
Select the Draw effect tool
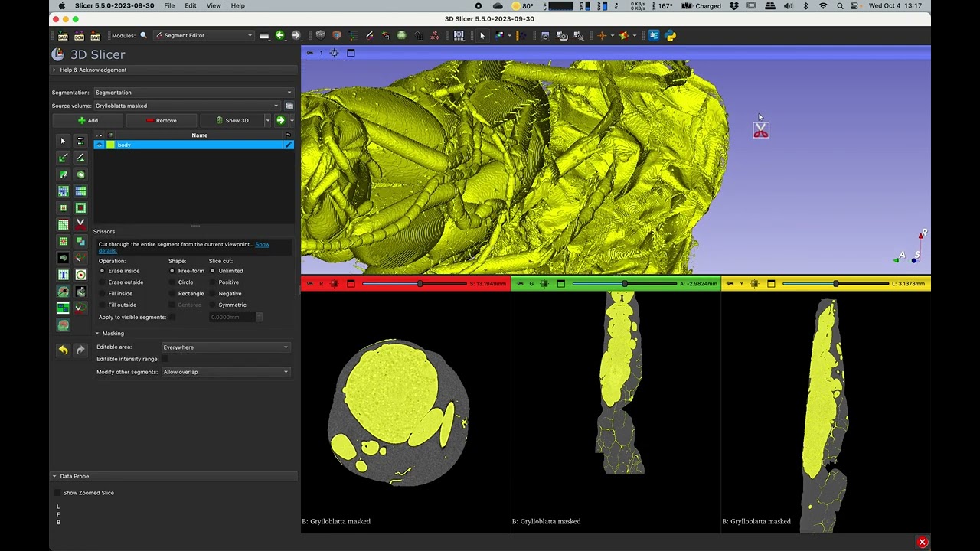(80, 158)
